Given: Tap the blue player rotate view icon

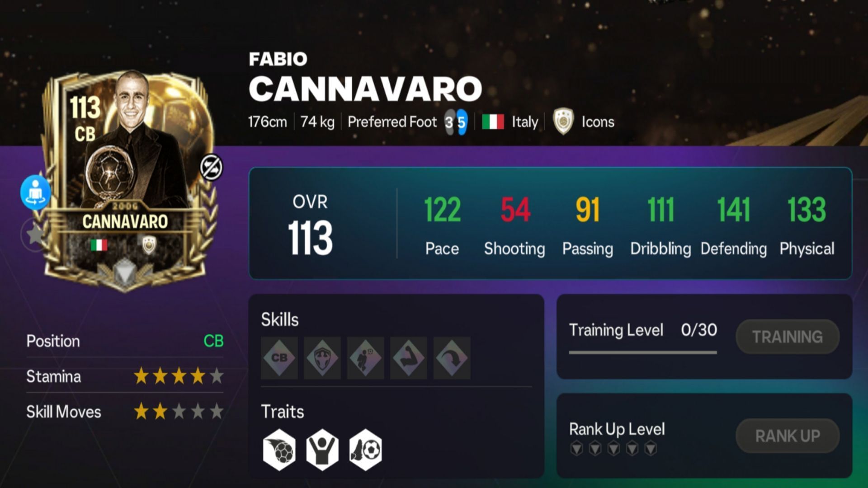Looking at the screenshot, I should 35,192.
